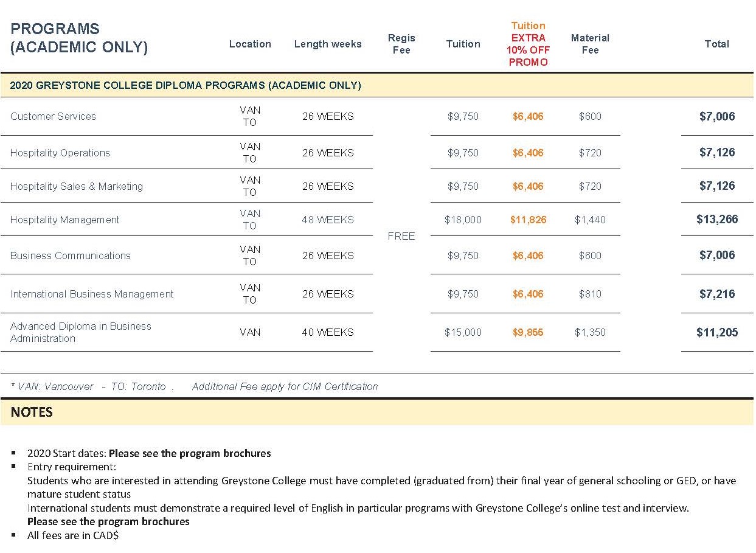Click the $6,406 promo tuition for Customer Services
756x553 pixels.
pos(528,116)
